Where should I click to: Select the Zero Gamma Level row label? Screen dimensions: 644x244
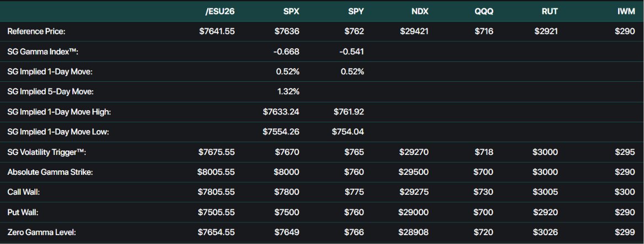point(42,232)
